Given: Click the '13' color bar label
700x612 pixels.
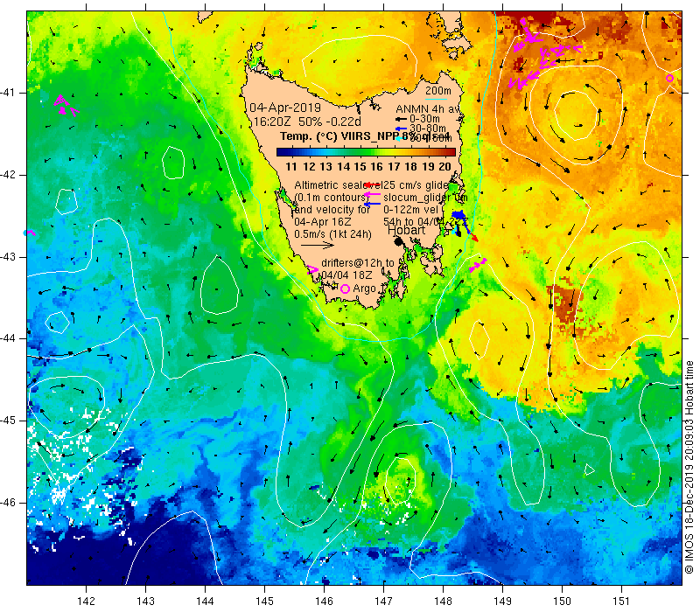Looking at the screenshot, I should tap(325, 167).
